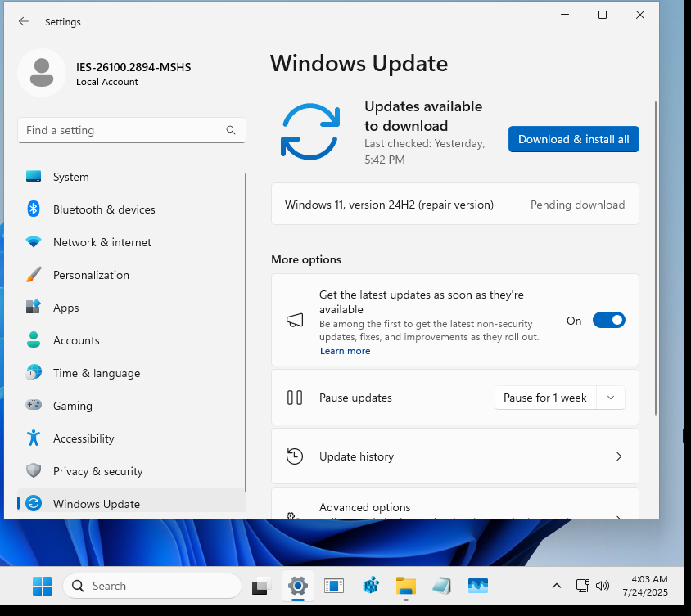Click Download & install all button
The image size is (691, 616).
(573, 139)
